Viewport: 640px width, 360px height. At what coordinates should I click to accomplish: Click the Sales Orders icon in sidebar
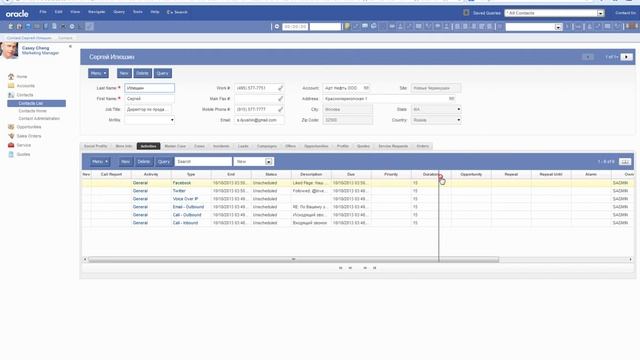coord(11,136)
